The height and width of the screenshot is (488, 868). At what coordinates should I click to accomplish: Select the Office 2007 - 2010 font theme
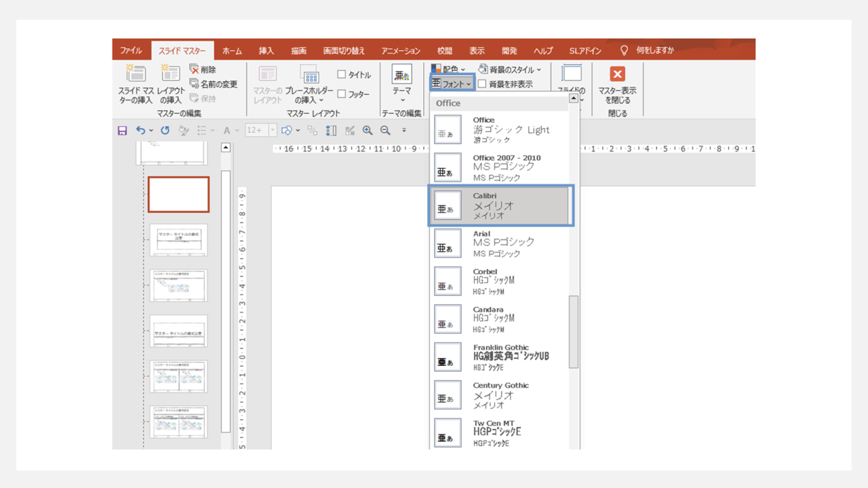pyautogui.click(x=499, y=167)
